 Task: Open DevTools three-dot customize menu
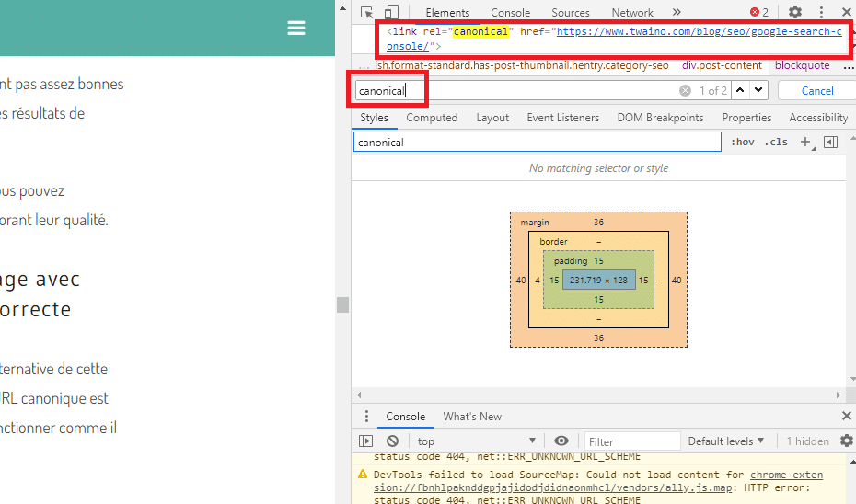click(x=821, y=12)
